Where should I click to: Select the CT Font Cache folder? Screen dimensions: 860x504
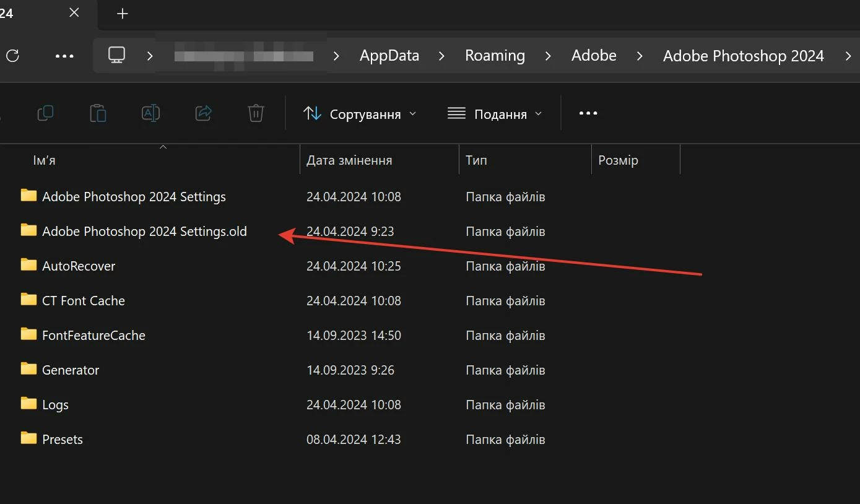click(x=84, y=301)
